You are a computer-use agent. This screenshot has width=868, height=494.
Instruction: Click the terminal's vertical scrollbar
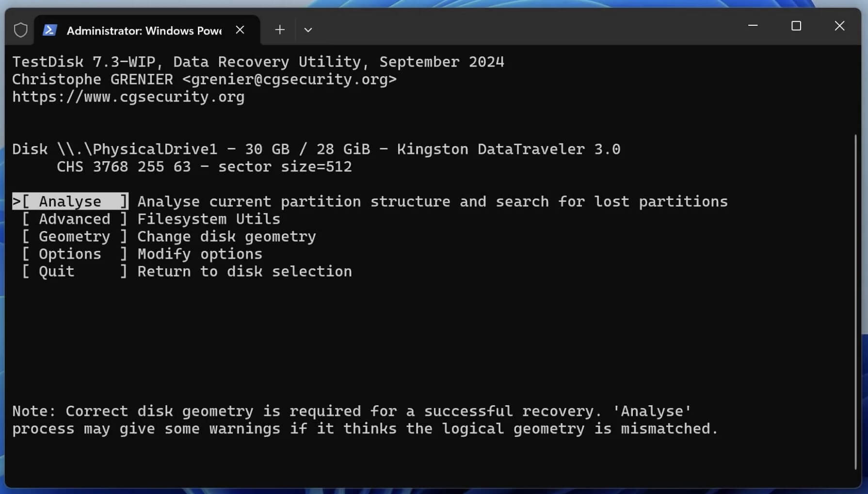pos(855,301)
